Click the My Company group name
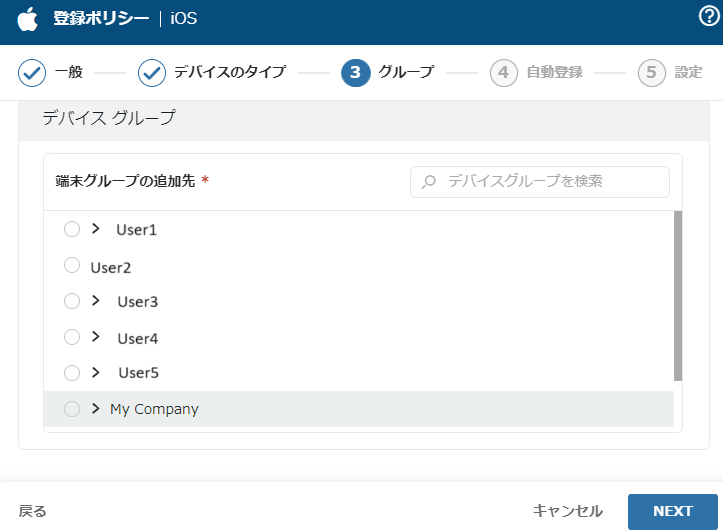The height and width of the screenshot is (532, 723). point(154,409)
